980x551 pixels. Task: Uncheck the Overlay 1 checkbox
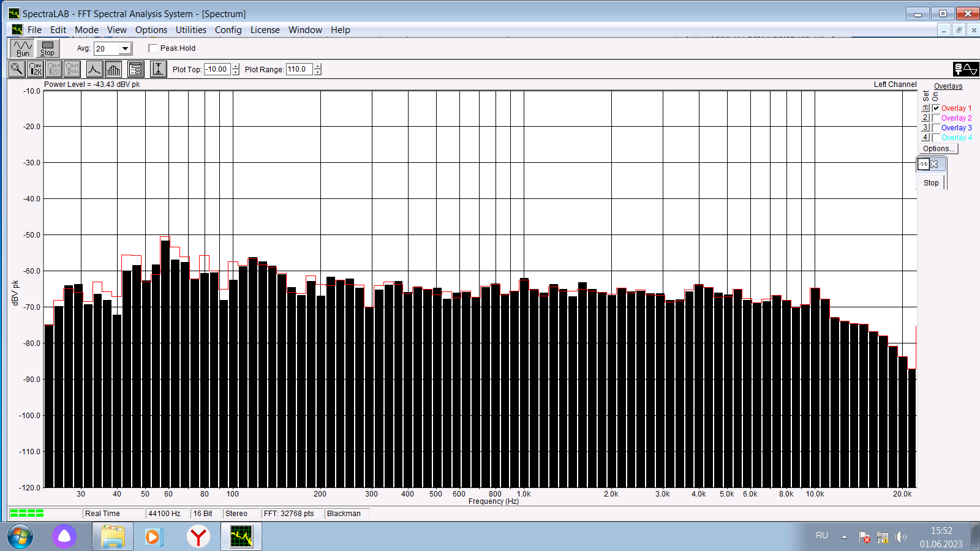click(x=936, y=108)
